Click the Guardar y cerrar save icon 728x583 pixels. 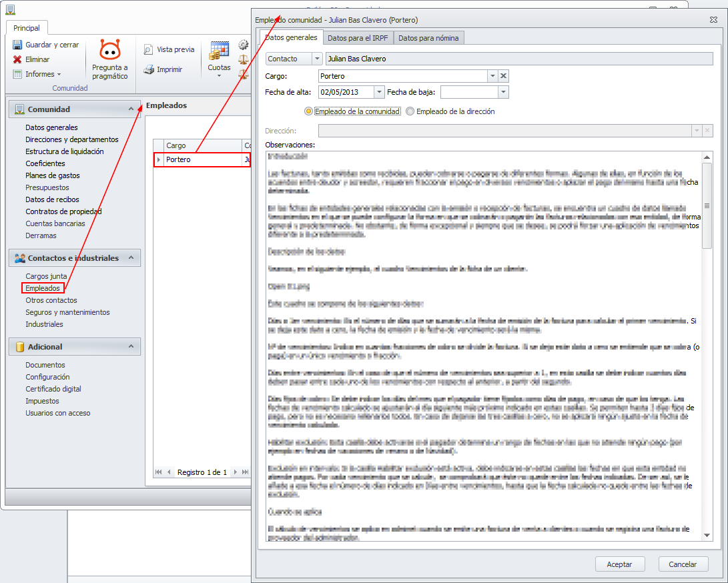point(17,45)
